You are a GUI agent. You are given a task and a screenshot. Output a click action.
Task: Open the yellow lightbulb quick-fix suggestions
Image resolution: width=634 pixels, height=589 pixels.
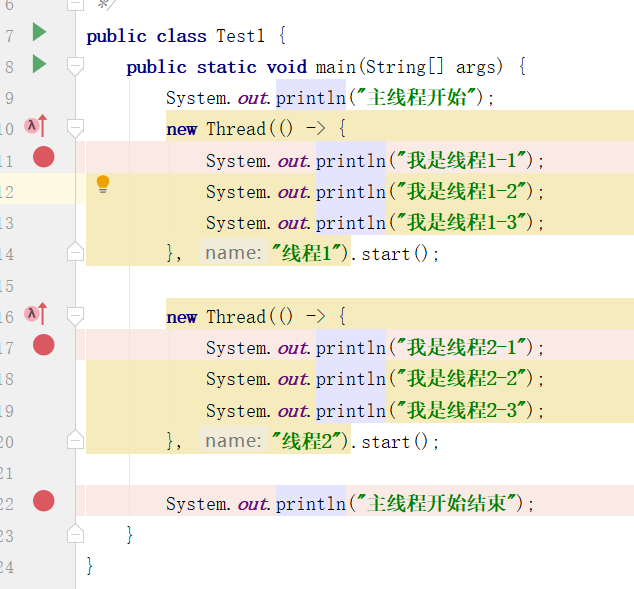pos(103,184)
